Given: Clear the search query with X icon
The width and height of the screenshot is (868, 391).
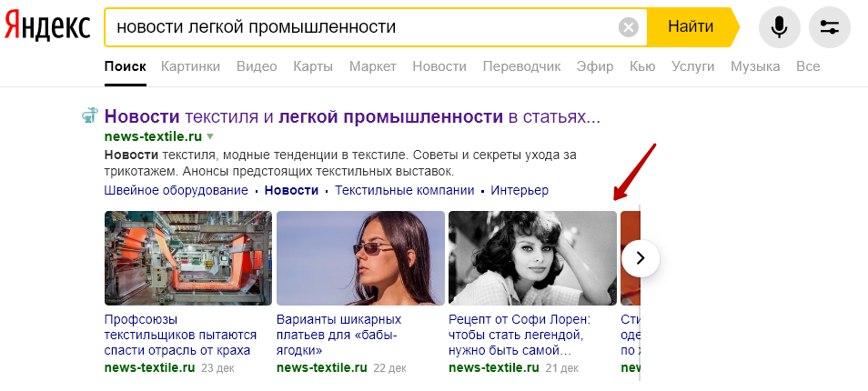Looking at the screenshot, I should pyautogui.click(x=629, y=26).
